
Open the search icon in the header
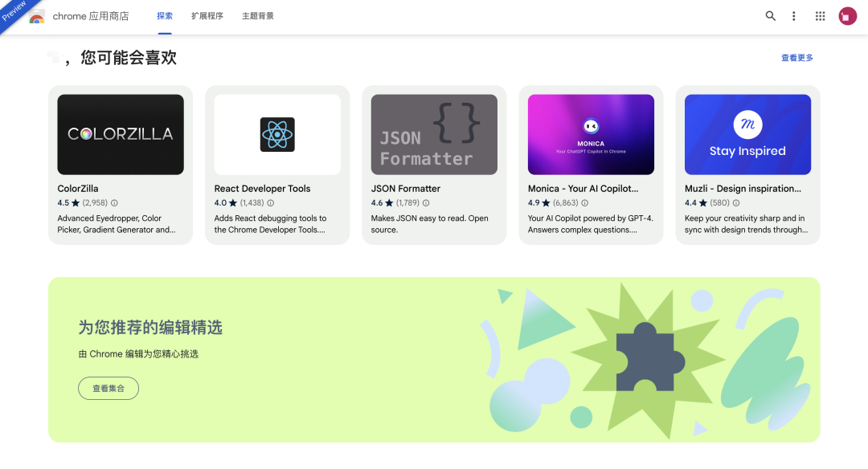tap(770, 16)
